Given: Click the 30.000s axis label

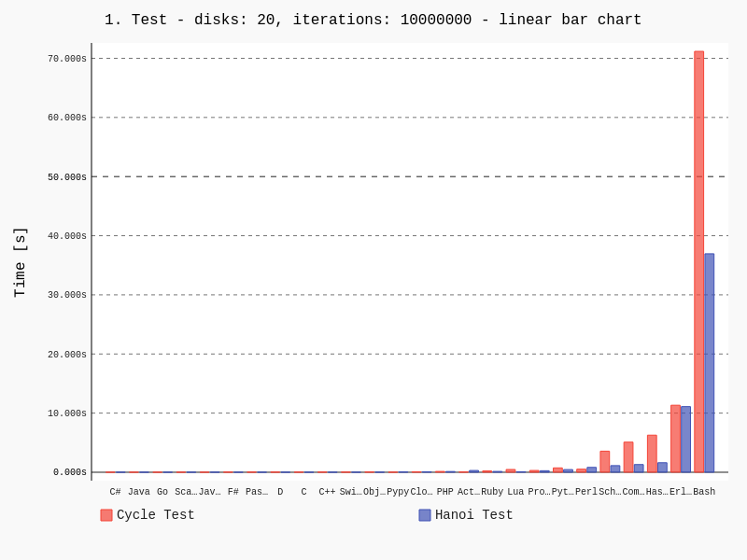Looking at the screenshot, I should pyautogui.click(x=66, y=295).
